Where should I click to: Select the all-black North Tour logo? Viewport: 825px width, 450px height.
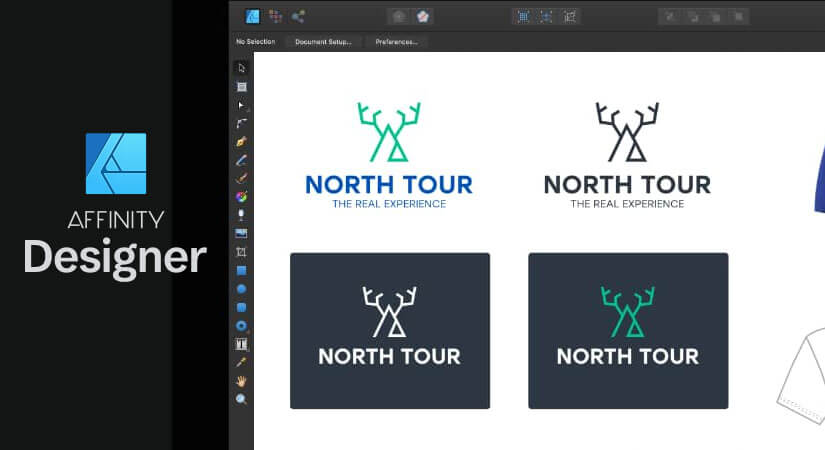[x=627, y=155]
